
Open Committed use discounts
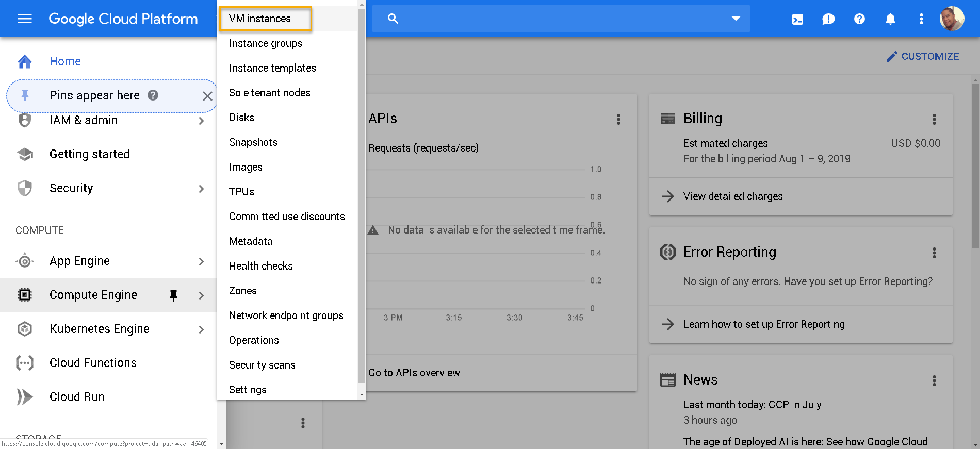point(287,217)
